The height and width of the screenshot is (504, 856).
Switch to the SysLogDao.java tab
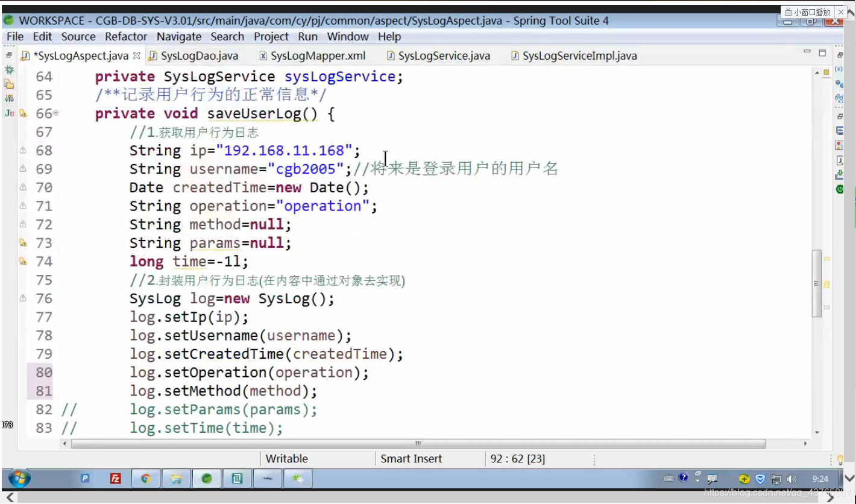pos(194,56)
